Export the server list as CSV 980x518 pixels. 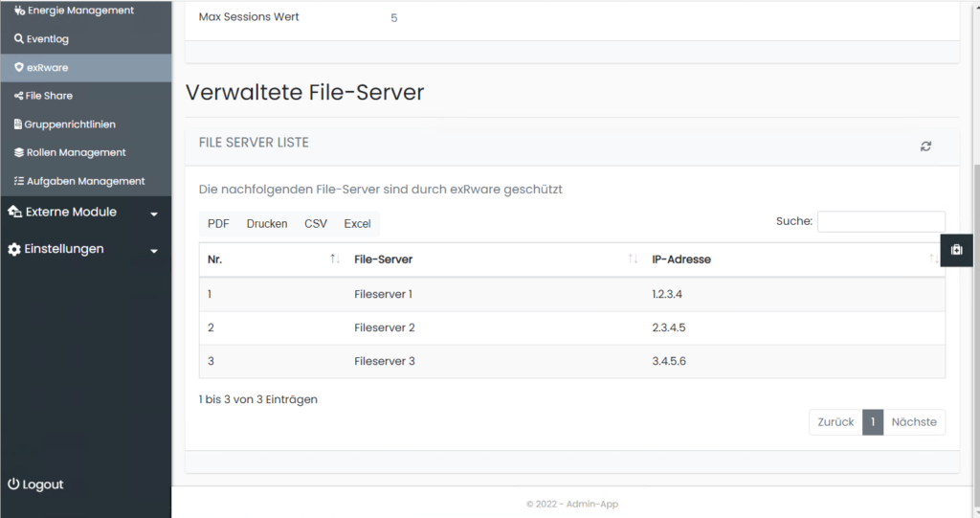point(316,224)
